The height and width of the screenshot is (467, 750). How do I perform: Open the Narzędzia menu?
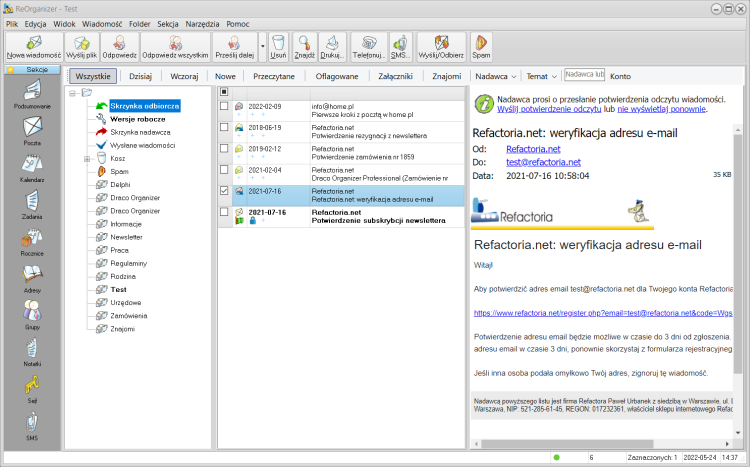(202, 24)
